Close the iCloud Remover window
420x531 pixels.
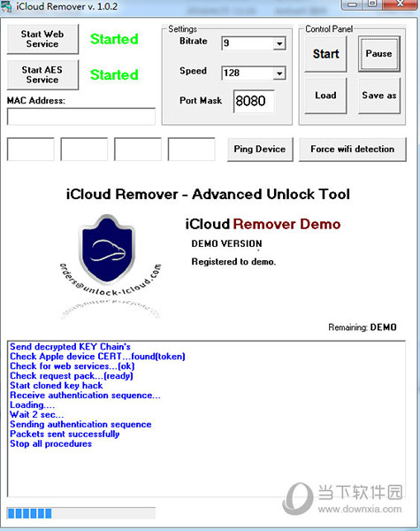coord(400,4)
